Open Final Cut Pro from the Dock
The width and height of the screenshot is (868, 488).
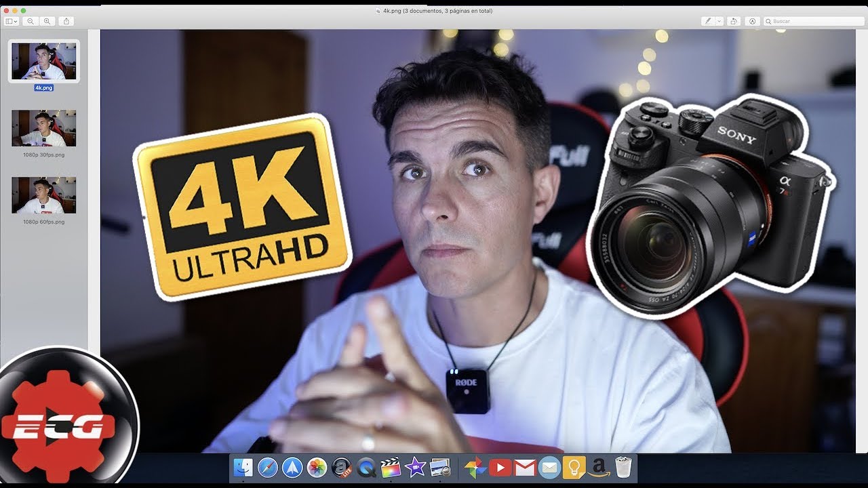[391, 467]
